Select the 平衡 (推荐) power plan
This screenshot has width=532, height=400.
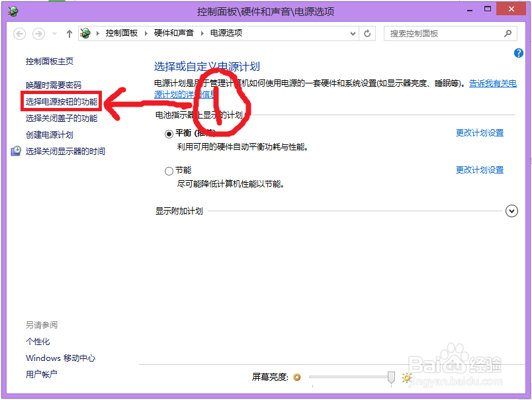pyautogui.click(x=169, y=132)
